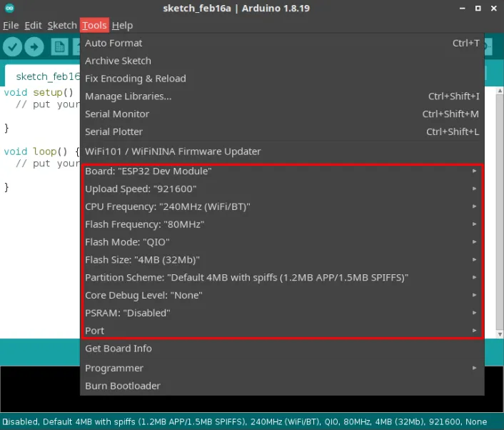This screenshot has width=504, height=430.
Task: Switch to the sketch_feb16a editor tab
Action: point(42,76)
